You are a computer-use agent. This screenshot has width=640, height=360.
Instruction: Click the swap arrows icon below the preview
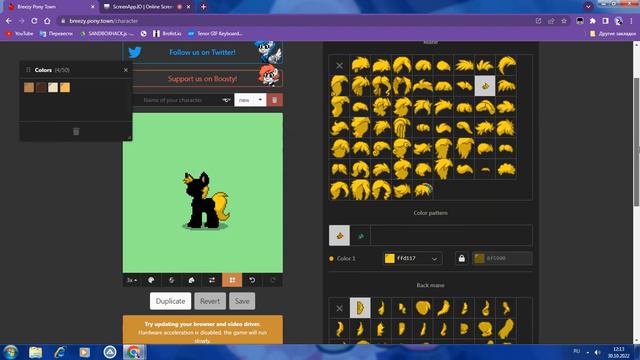[x=212, y=280]
